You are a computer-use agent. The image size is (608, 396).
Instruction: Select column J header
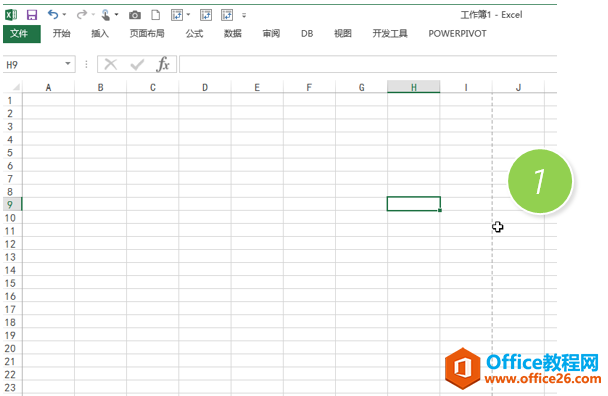click(518, 87)
